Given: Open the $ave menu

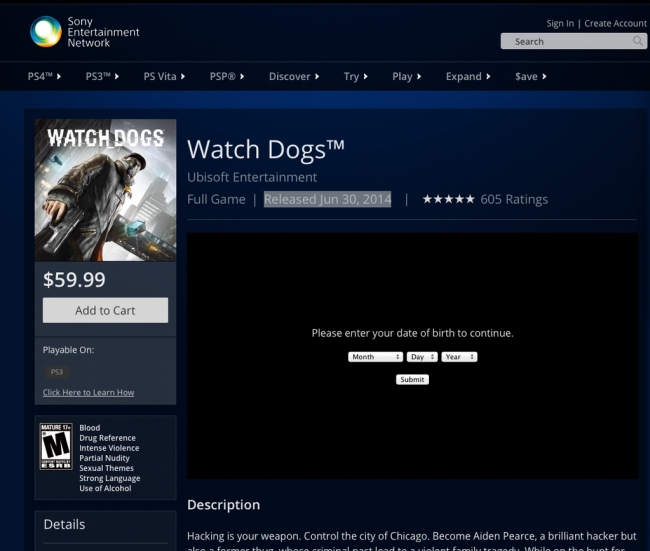Looking at the screenshot, I should pyautogui.click(x=530, y=77).
